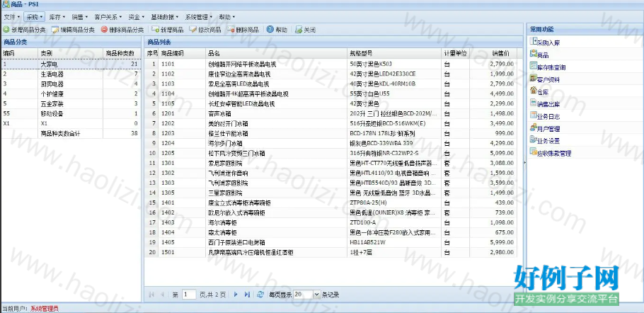This screenshot has height=313, width=644.
Task: Select product row 1405 西门子原装进口电烤箱
Action: tap(330, 242)
